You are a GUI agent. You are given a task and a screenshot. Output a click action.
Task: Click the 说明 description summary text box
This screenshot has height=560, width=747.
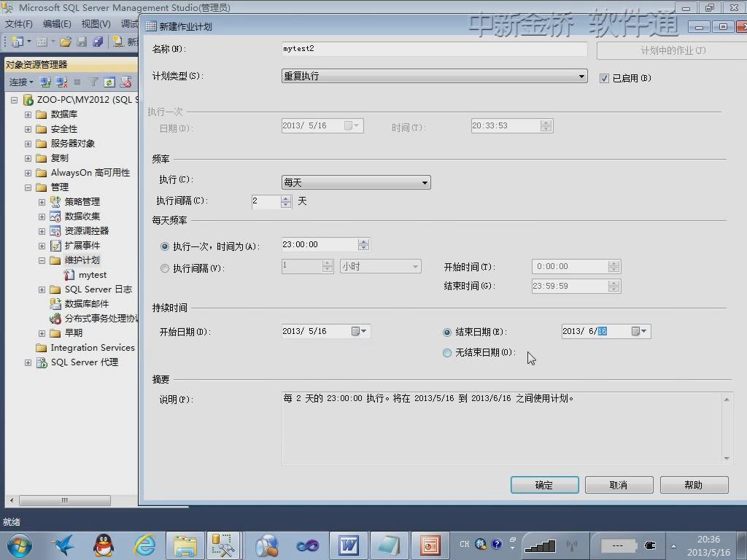pos(502,428)
